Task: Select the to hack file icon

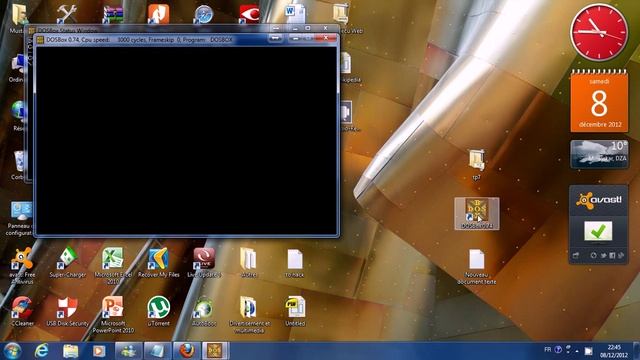Action: [x=295, y=263]
